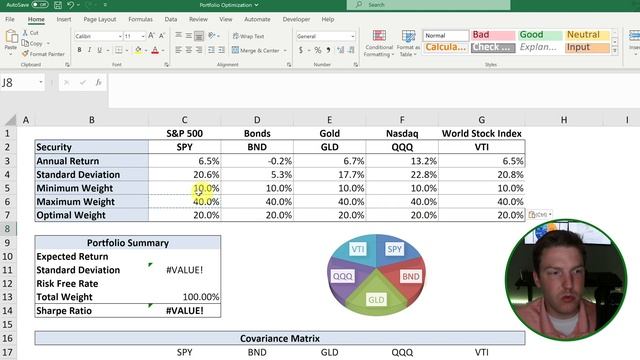Image resolution: width=640 pixels, height=360 pixels.
Task: Decrease font size with smaller A
Action: [162, 36]
